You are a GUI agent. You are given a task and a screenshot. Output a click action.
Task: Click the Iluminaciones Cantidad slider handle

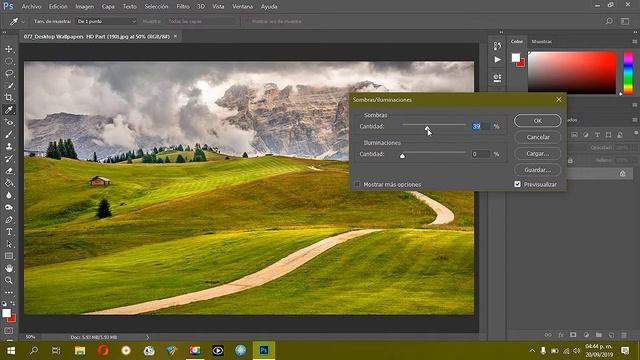click(402, 156)
